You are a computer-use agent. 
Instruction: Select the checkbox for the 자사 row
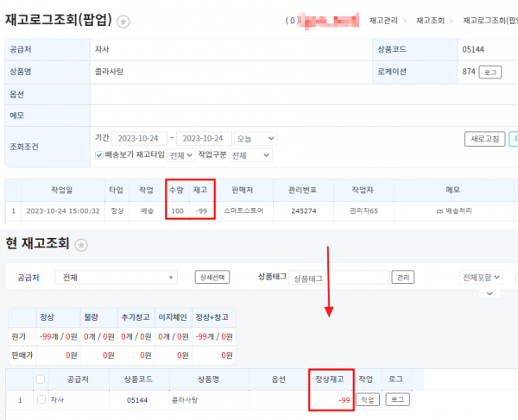coord(40,399)
